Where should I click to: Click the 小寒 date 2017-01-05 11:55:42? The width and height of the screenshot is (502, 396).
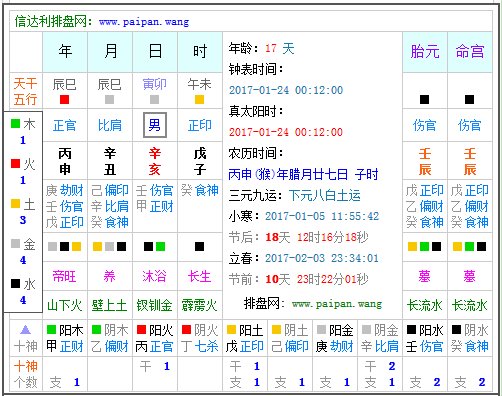(x=322, y=216)
